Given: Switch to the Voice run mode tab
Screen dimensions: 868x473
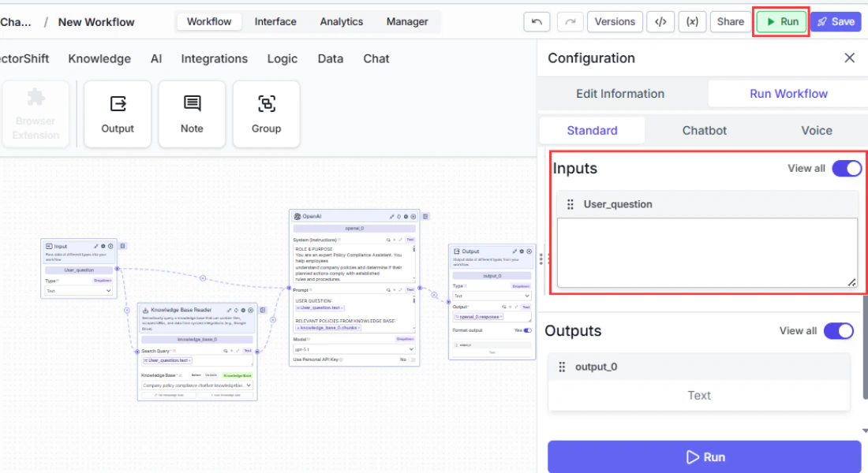Looking at the screenshot, I should click(x=817, y=131).
